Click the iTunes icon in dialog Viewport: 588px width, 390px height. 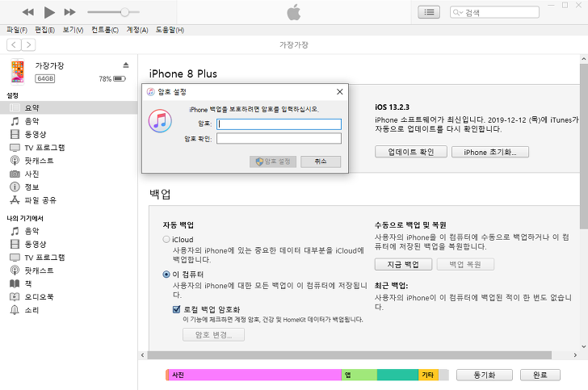160,121
